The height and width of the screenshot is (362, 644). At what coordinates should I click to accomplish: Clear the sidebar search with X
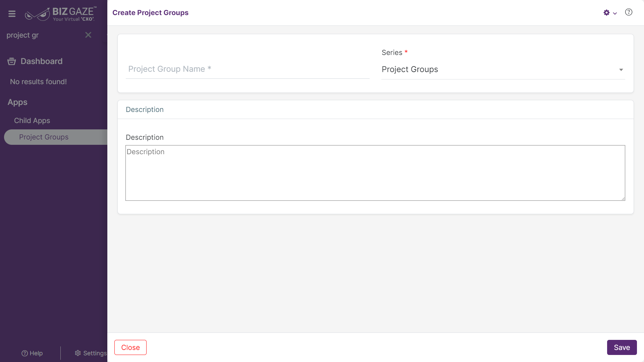(88, 35)
